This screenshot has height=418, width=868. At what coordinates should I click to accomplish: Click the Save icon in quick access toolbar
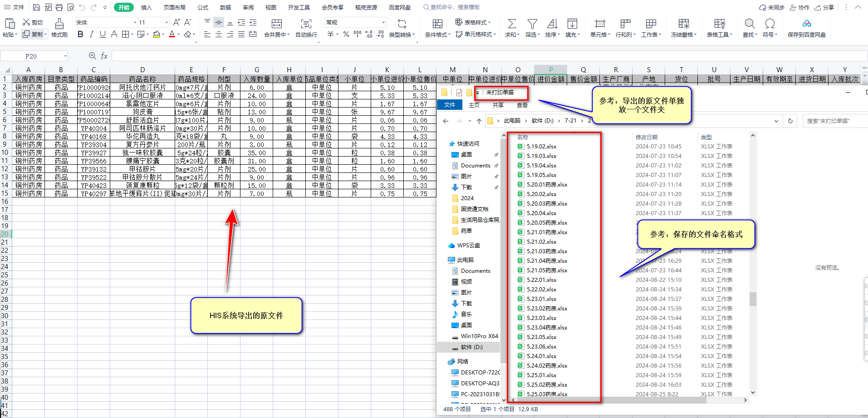pyautogui.click(x=37, y=7)
